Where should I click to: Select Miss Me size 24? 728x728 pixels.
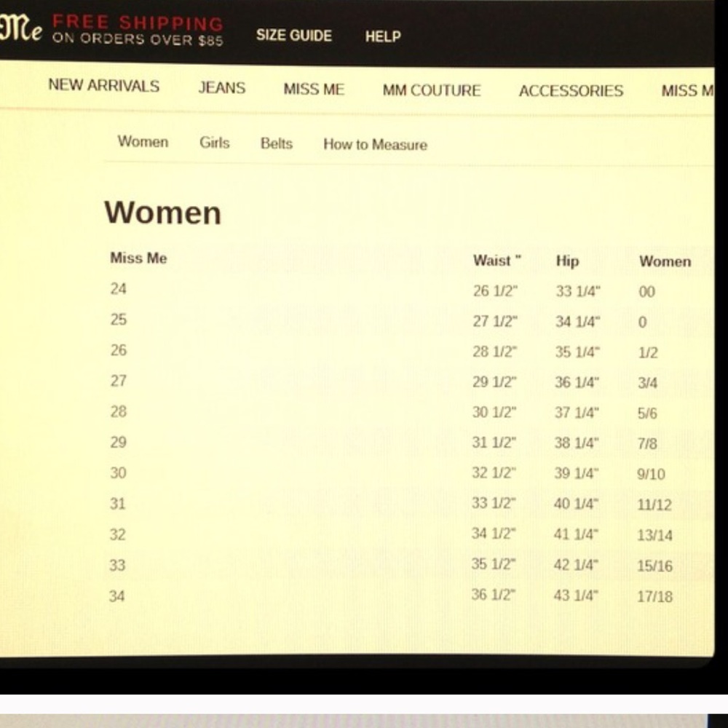(x=119, y=289)
